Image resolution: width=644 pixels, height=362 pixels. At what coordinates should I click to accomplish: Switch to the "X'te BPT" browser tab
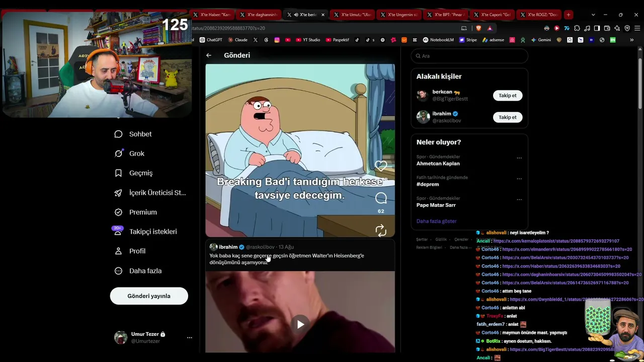[446, 15]
